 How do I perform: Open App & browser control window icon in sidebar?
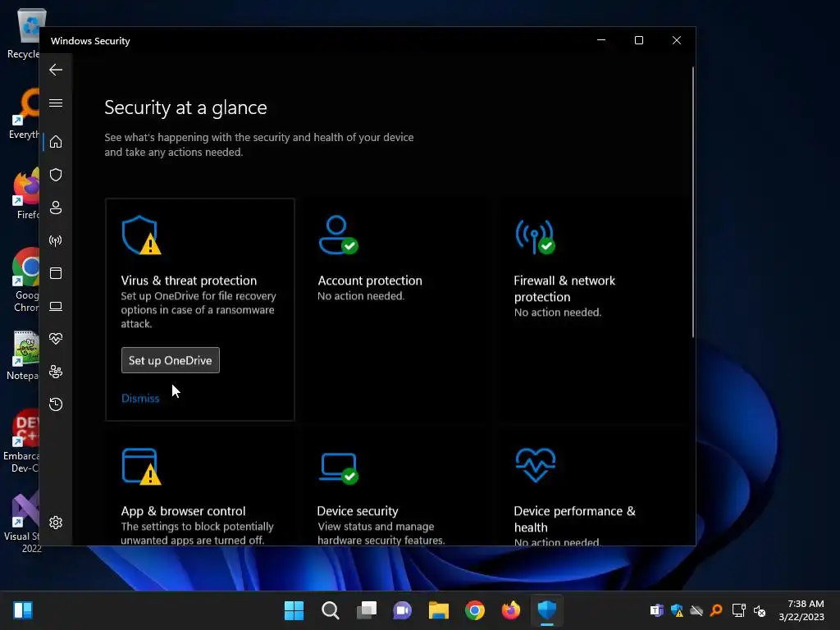point(56,273)
